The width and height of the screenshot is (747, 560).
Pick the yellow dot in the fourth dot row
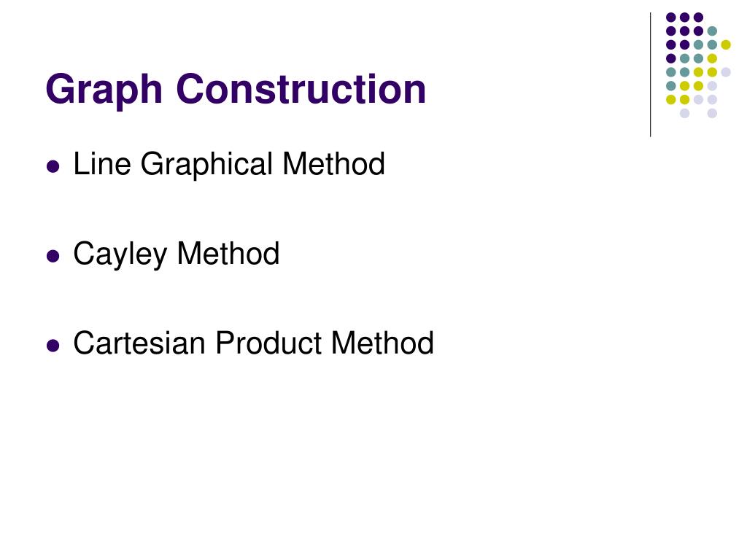coord(712,58)
